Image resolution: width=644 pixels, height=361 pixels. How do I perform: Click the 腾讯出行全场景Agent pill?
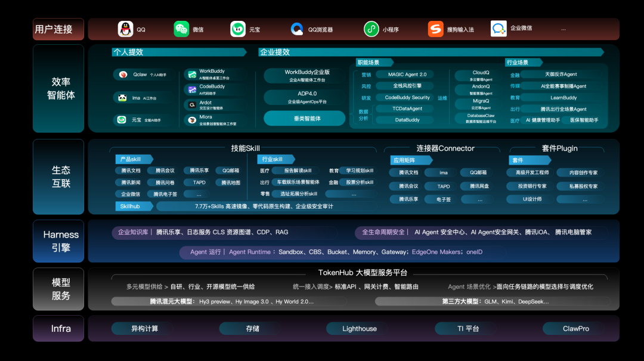pos(561,109)
